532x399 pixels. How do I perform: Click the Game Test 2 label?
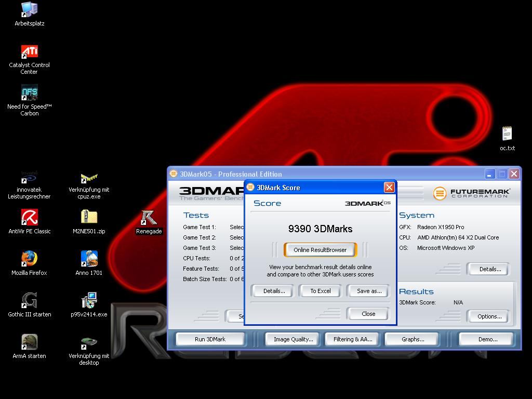[x=199, y=238]
